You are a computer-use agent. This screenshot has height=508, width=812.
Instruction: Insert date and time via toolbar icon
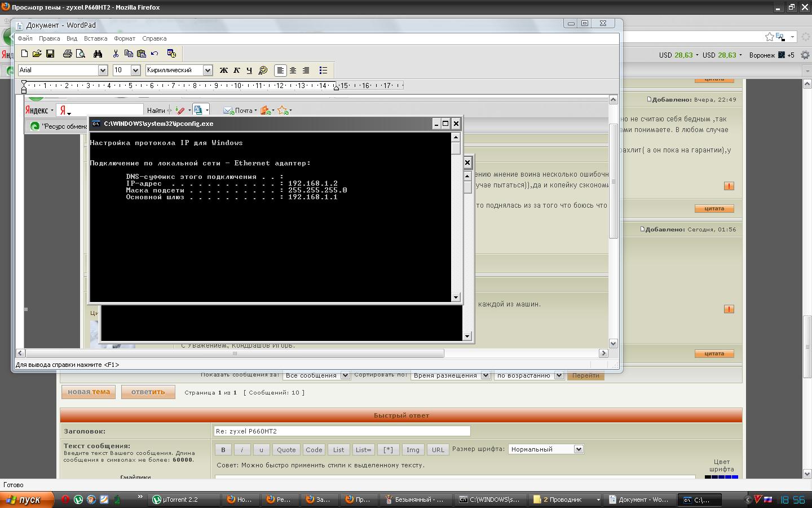(x=171, y=54)
